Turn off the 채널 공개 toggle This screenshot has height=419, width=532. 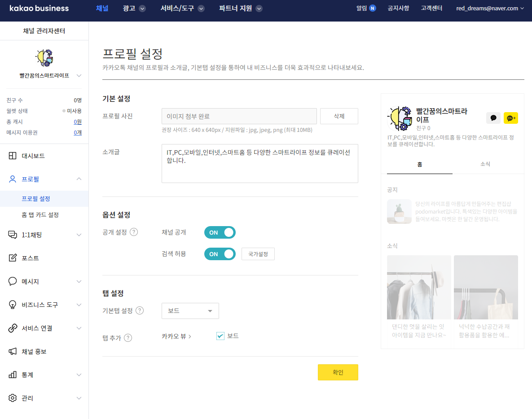click(x=220, y=232)
